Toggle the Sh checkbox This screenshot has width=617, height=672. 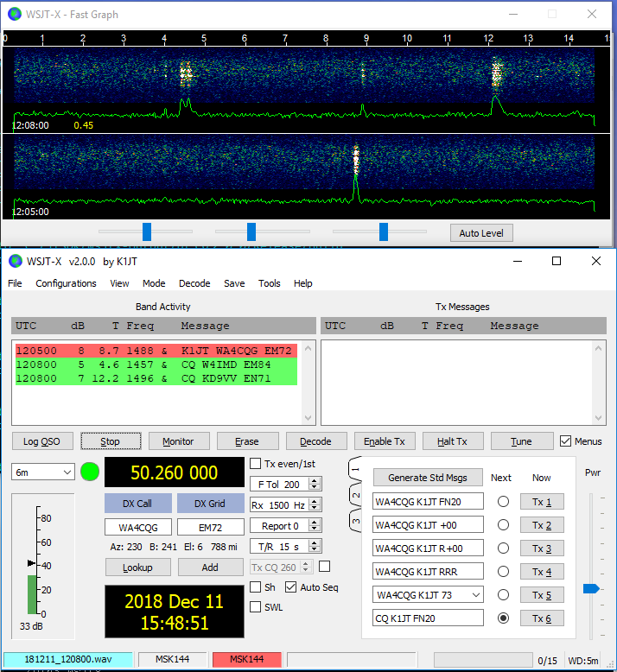[256, 587]
